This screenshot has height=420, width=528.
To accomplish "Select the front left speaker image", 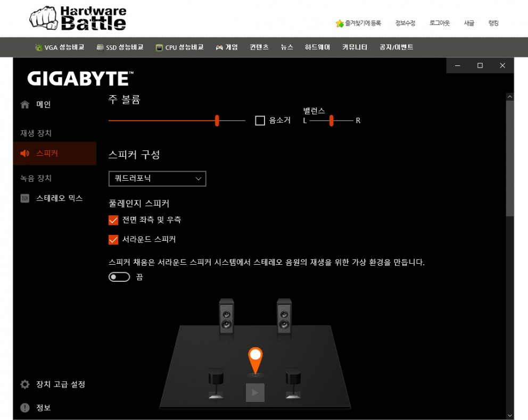I will (226, 316).
